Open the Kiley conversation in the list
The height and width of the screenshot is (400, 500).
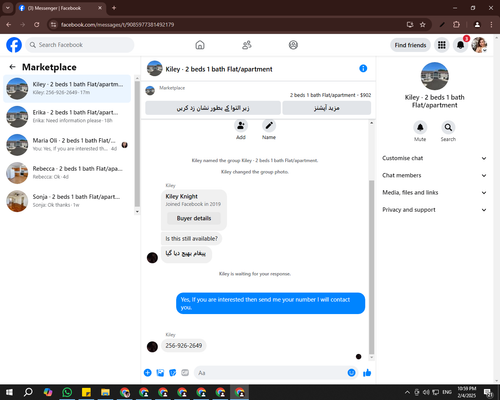tap(67, 88)
